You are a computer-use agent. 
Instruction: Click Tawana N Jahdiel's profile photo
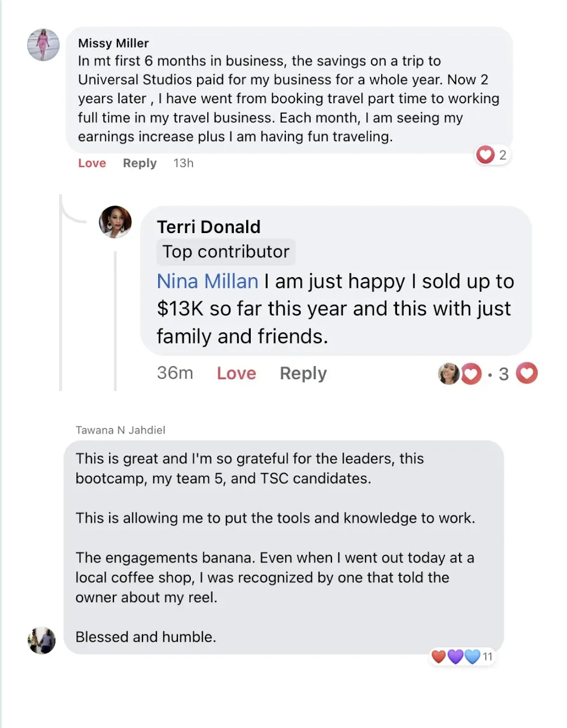coord(42,641)
